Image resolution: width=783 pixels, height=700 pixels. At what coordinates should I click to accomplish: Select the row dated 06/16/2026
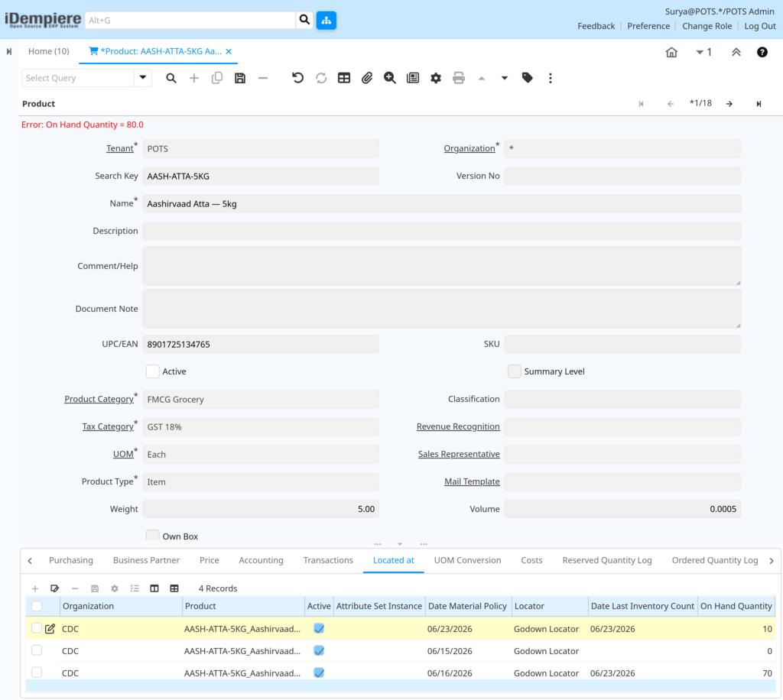(37, 672)
